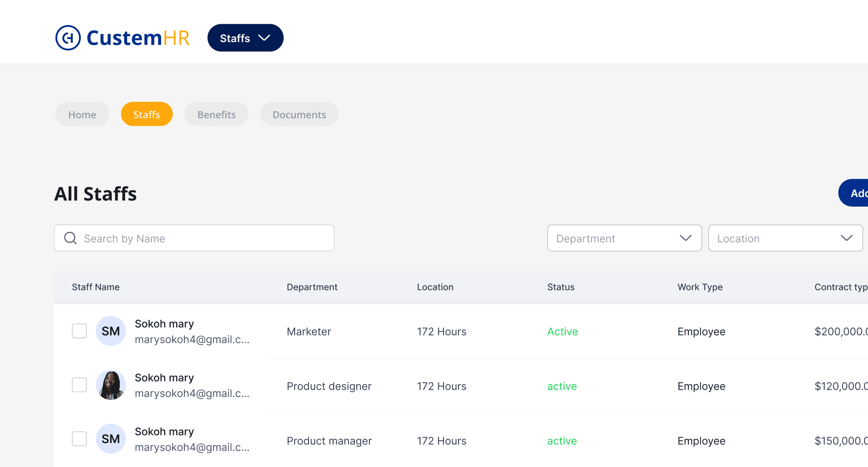The height and width of the screenshot is (467, 868).
Task: Select the Product designer row checkbox
Action: [x=79, y=385]
